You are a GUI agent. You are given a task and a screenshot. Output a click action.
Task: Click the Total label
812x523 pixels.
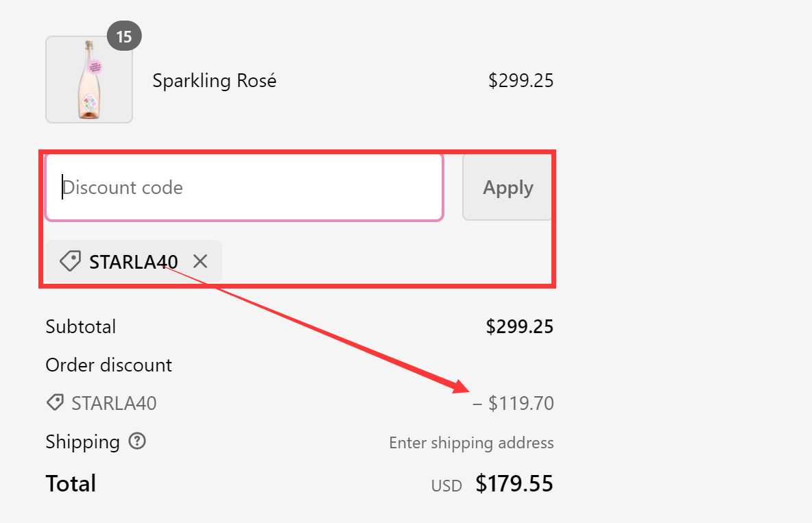71,483
